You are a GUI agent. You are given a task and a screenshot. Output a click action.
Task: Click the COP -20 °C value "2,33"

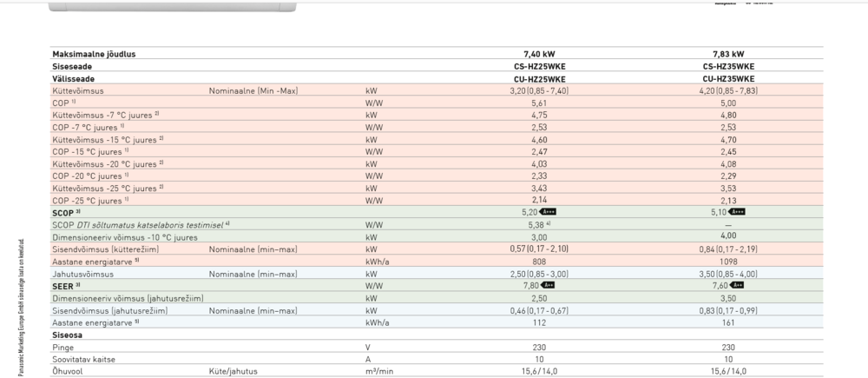click(539, 176)
